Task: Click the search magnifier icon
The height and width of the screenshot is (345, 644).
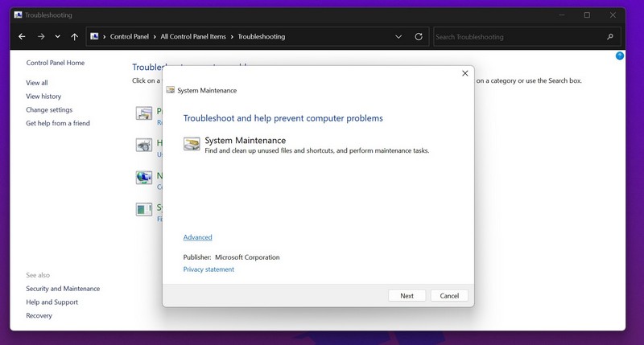Action: (609, 37)
